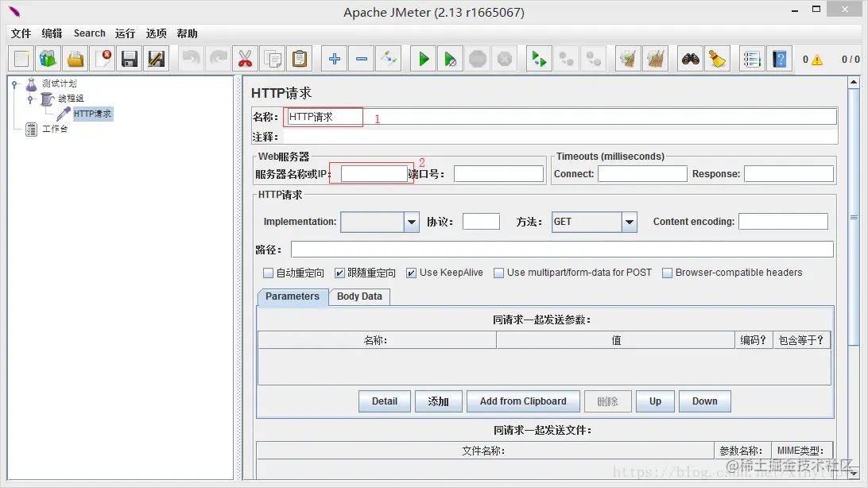The height and width of the screenshot is (488, 868).
Task: Open the Templates toolbar icon
Action: tap(48, 59)
